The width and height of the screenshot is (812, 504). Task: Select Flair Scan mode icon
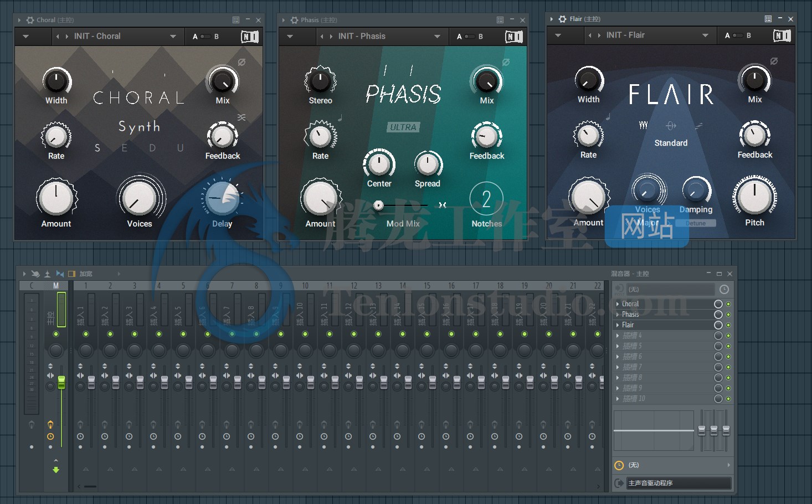698,126
